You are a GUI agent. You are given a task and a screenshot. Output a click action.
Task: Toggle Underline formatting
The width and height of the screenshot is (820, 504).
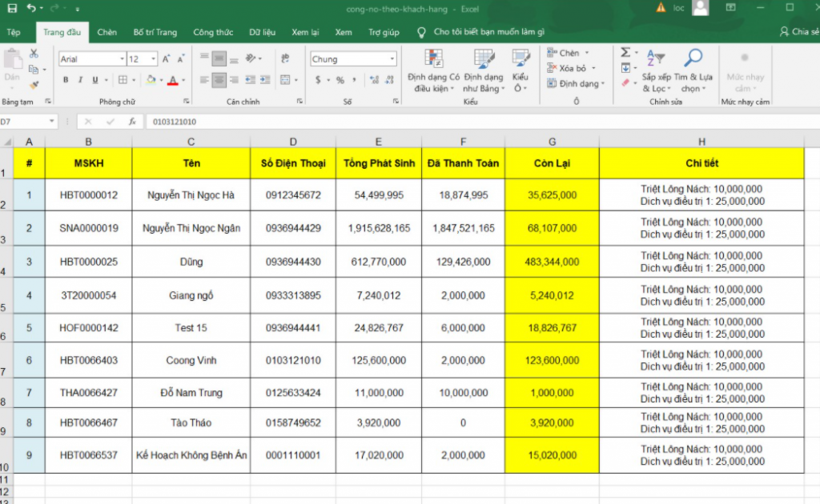click(x=94, y=79)
